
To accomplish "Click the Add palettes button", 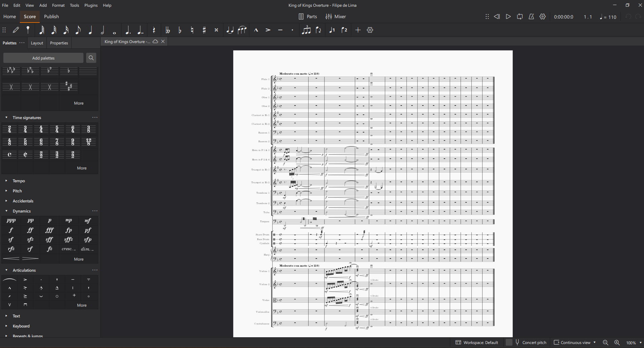I will click(x=43, y=58).
